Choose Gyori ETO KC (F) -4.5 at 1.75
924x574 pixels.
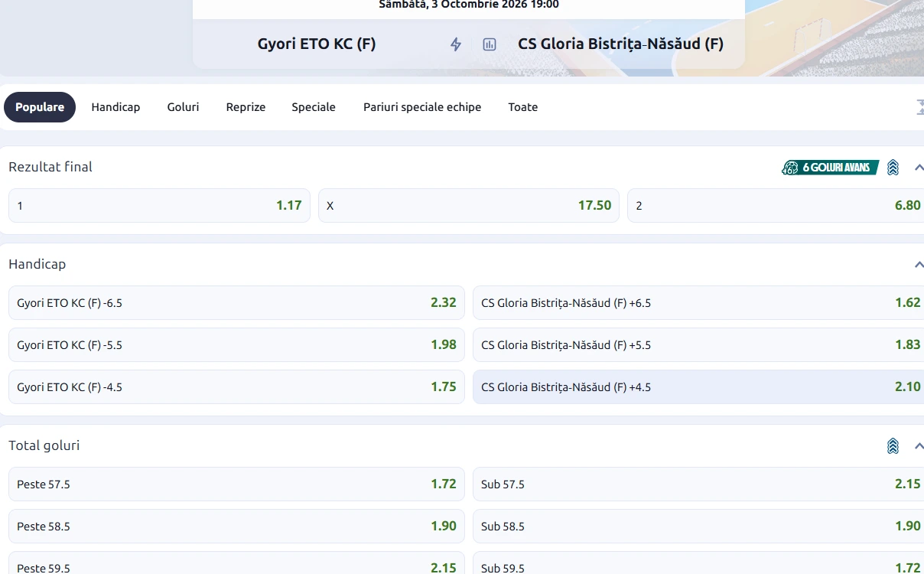[236, 386]
